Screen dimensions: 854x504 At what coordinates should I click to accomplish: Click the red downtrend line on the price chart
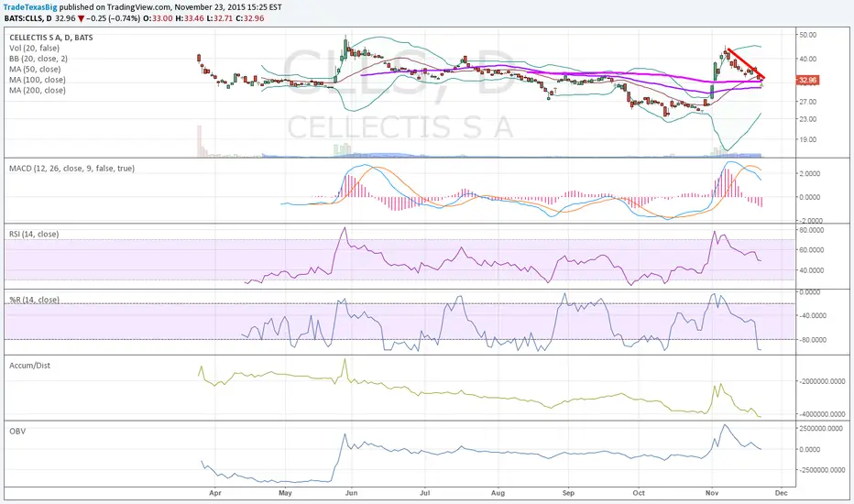click(746, 64)
